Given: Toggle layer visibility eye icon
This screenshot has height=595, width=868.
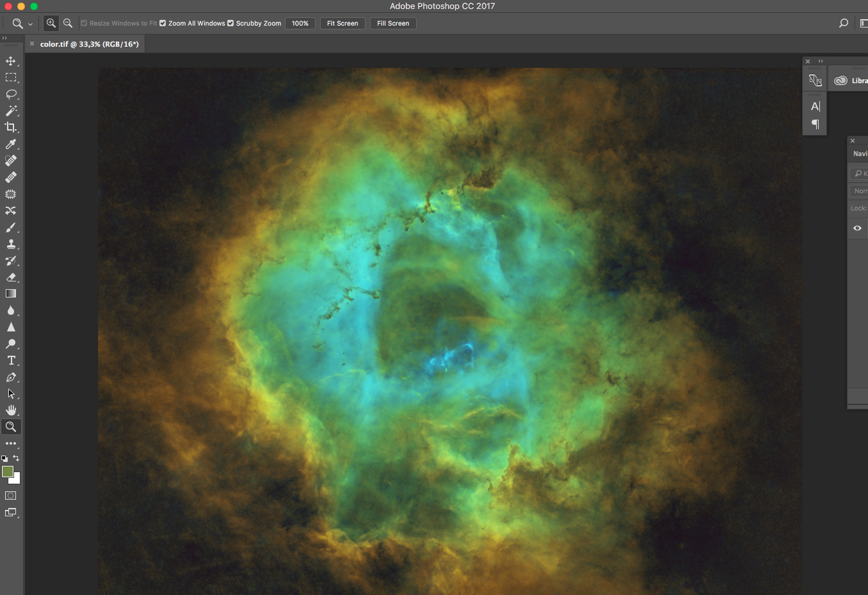Looking at the screenshot, I should click(857, 228).
